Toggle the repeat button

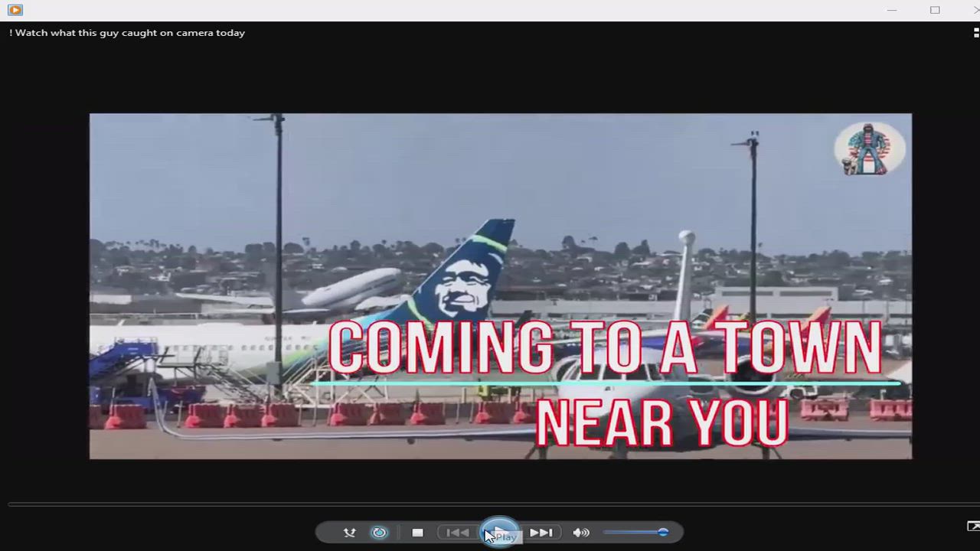(x=380, y=533)
